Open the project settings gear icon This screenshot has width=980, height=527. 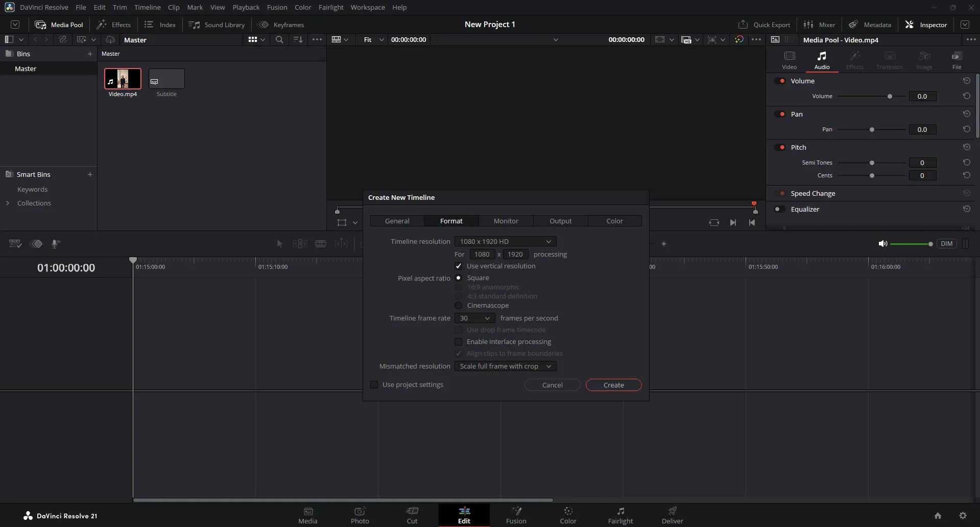click(x=963, y=515)
